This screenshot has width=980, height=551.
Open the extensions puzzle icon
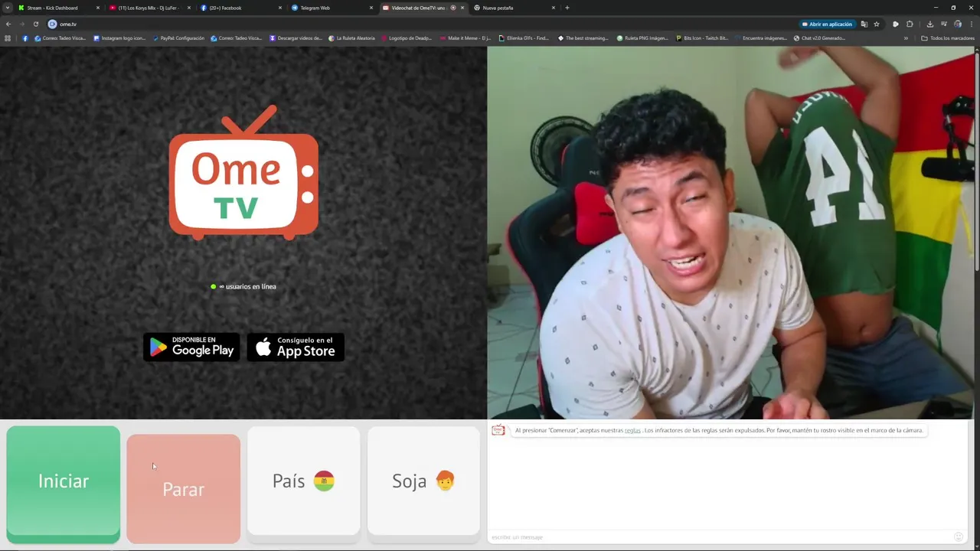(x=910, y=24)
